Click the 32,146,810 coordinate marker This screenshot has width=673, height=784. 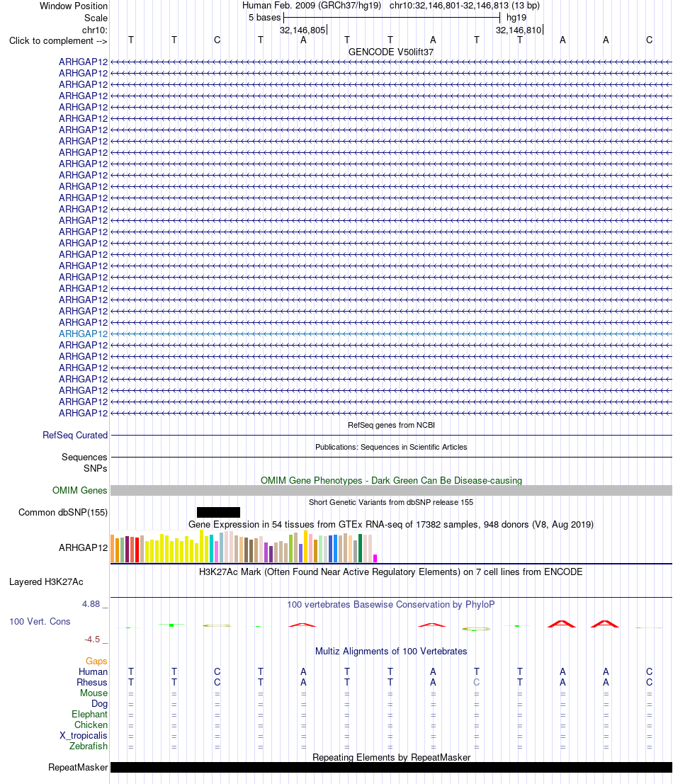click(x=519, y=30)
